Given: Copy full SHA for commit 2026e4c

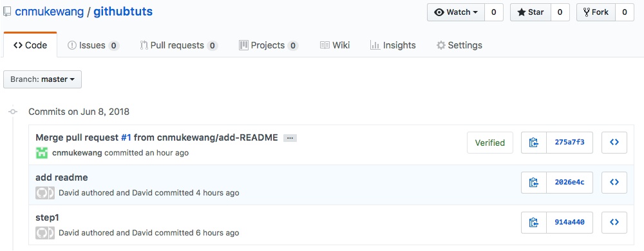Looking at the screenshot, I should click(534, 183).
